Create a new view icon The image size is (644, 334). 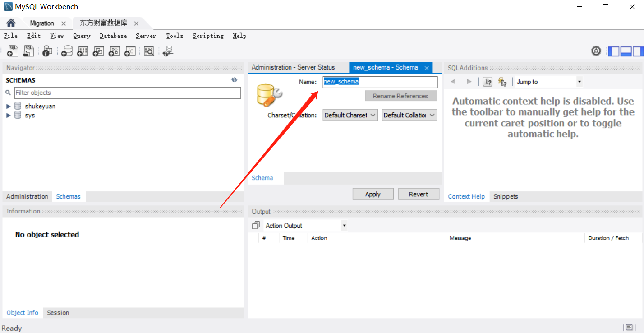[98, 51]
